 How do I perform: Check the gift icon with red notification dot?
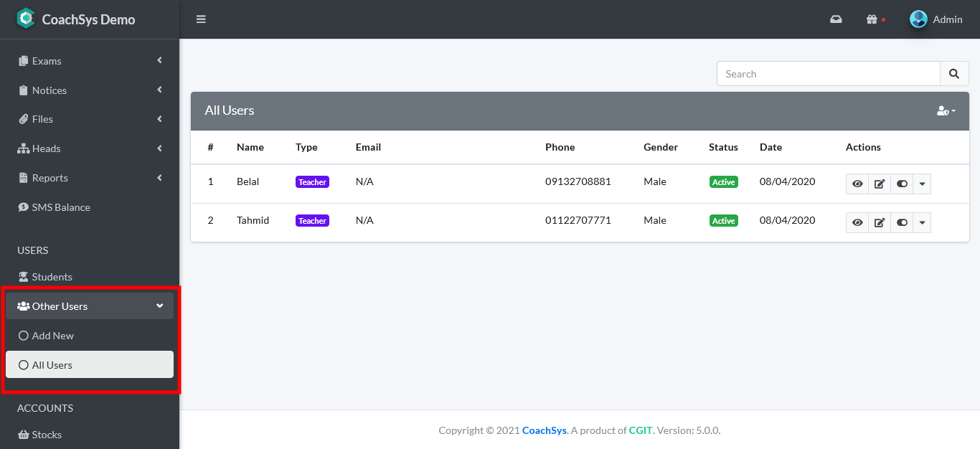873,19
